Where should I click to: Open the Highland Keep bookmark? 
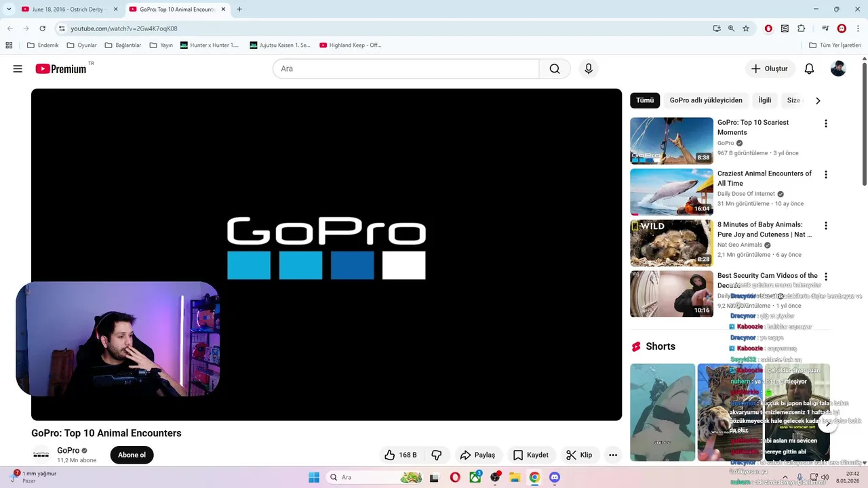pos(349,45)
